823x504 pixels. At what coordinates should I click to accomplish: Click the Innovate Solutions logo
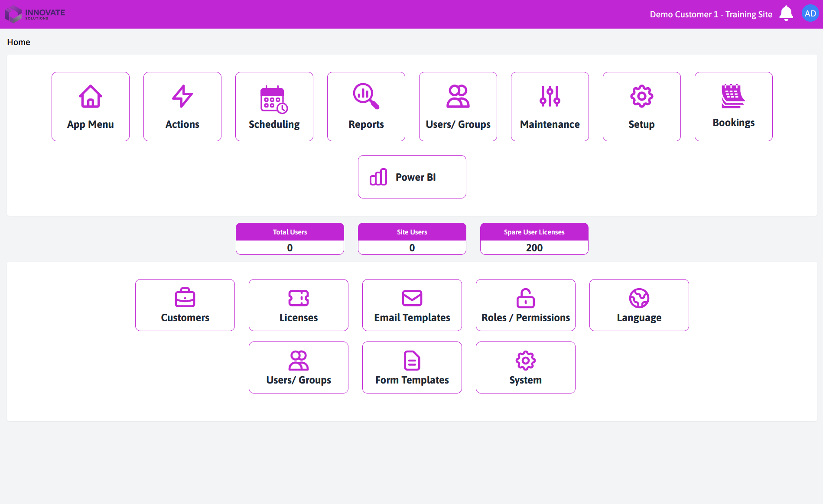coord(35,14)
